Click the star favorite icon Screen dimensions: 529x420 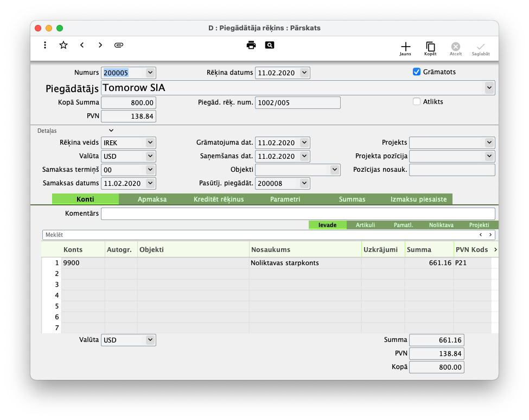click(x=63, y=45)
